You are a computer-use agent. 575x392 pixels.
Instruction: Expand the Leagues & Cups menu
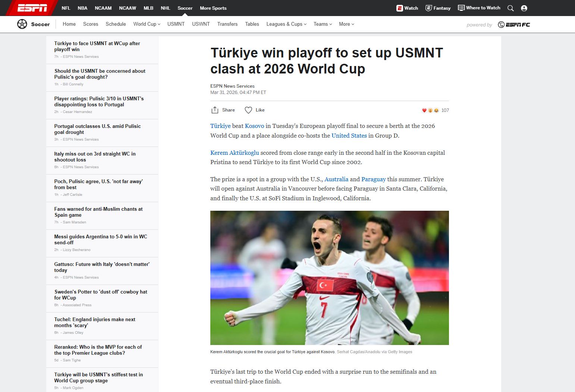[286, 24]
